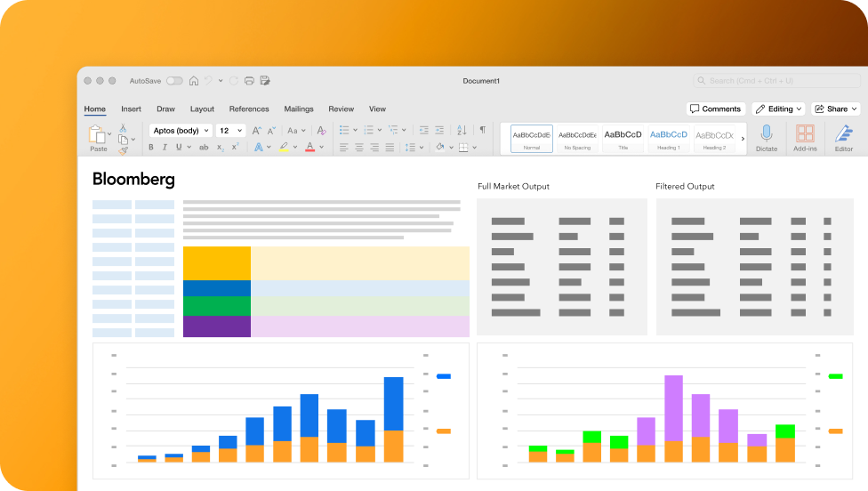Screen dimensions: 868x491
Task: Open the Aptos (body) font dropdown
Action: click(x=180, y=131)
